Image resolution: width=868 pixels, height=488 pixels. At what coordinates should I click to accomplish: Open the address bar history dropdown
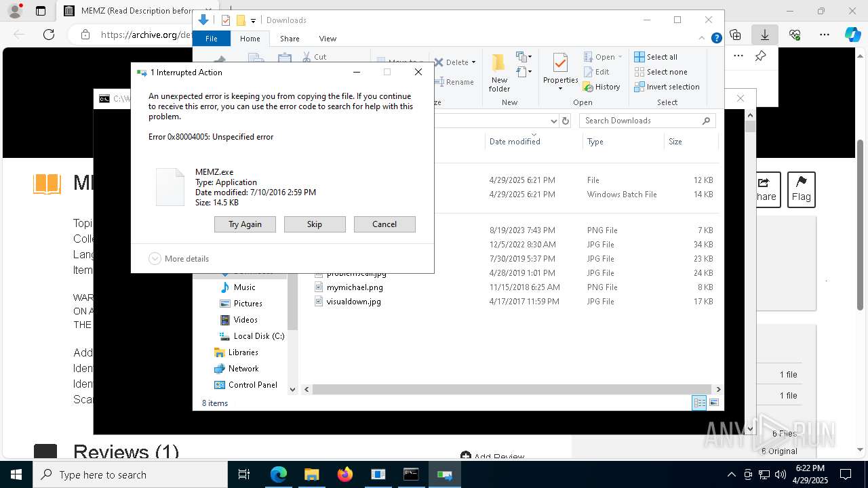[553, 121]
